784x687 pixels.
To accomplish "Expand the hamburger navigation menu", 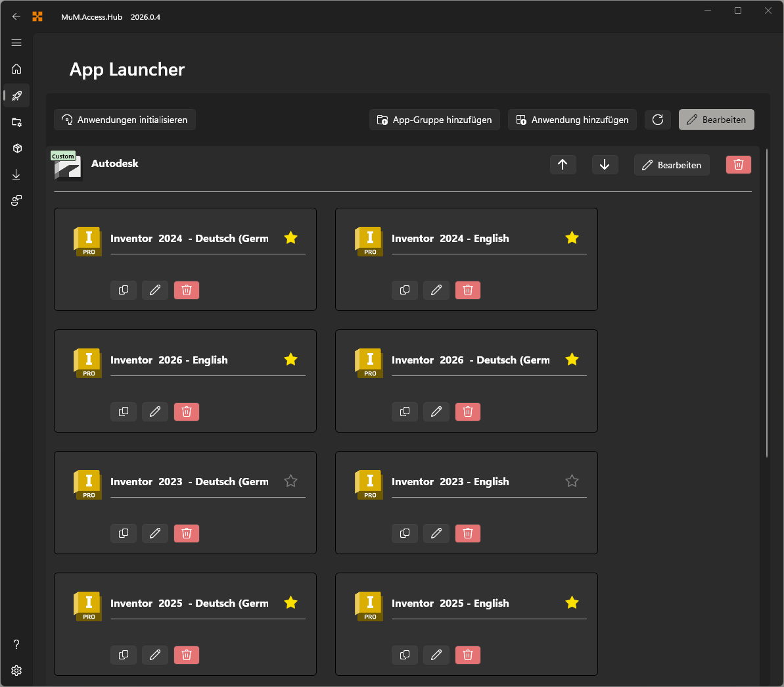I will pyautogui.click(x=16, y=43).
